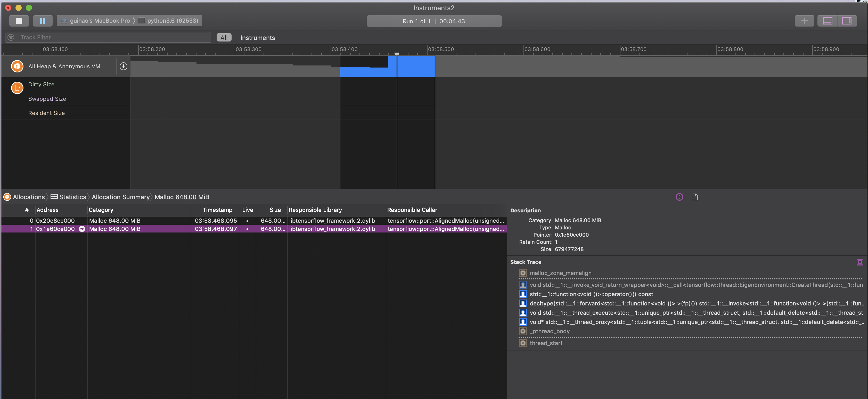The image size is (868, 399).
Task: Select the Dirty Size lane label
Action: pyautogui.click(x=41, y=85)
